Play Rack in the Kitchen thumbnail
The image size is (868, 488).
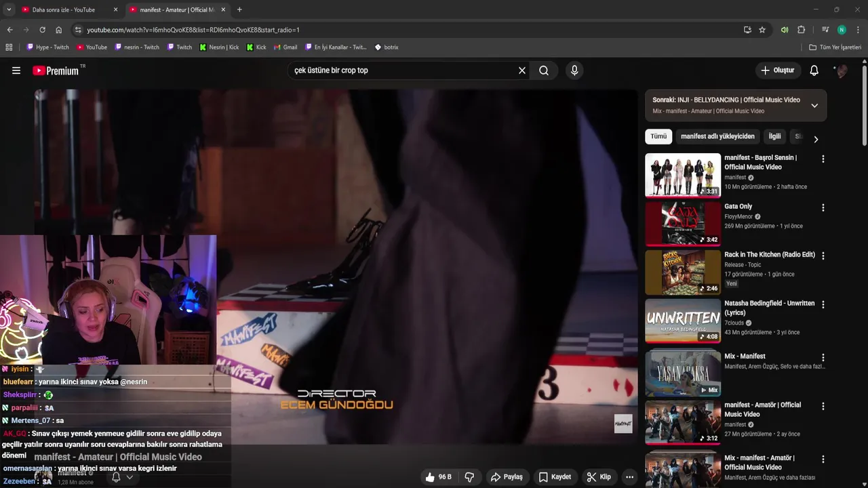683,272
